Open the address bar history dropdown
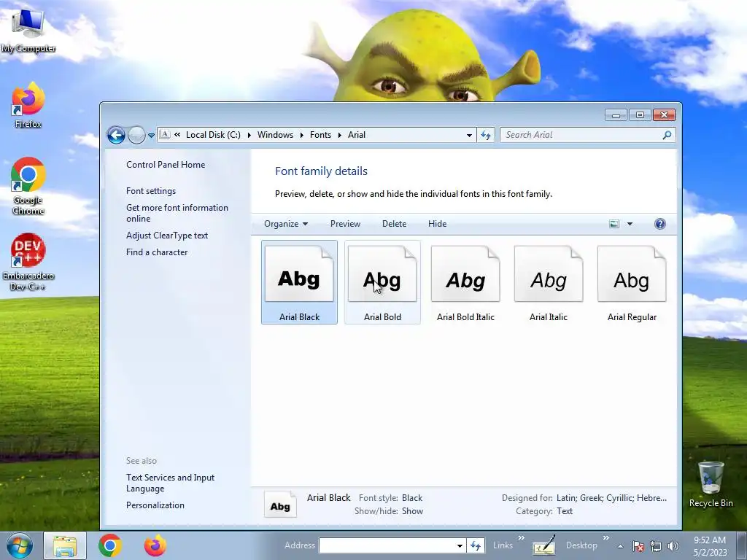The height and width of the screenshot is (560, 747). (469, 135)
